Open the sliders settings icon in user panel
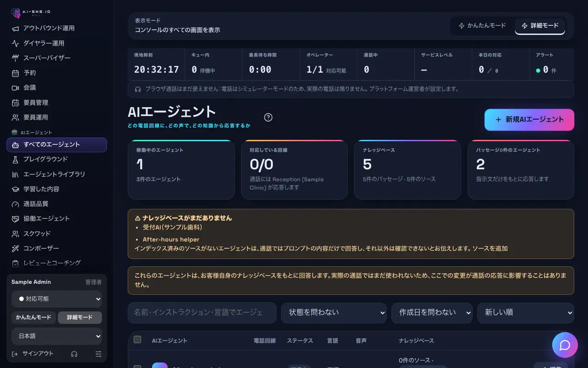The image size is (588, 368). (98, 354)
